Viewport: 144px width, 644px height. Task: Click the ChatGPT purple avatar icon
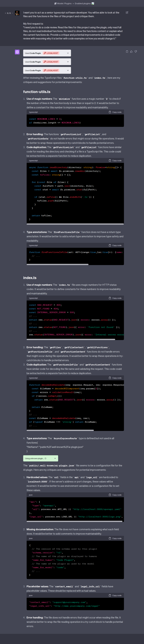(17, 52)
